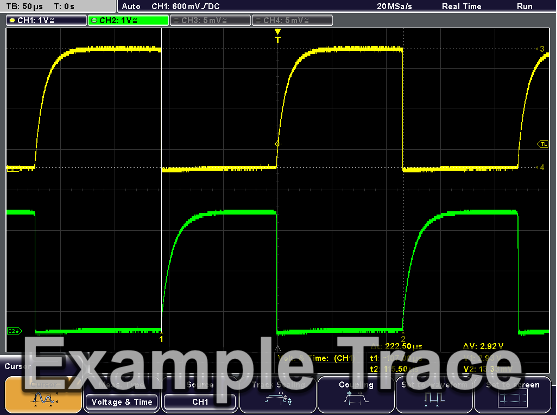557x415 pixels.
Task: Click the yellow trigger position T marker
Action: tap(278, 36)
